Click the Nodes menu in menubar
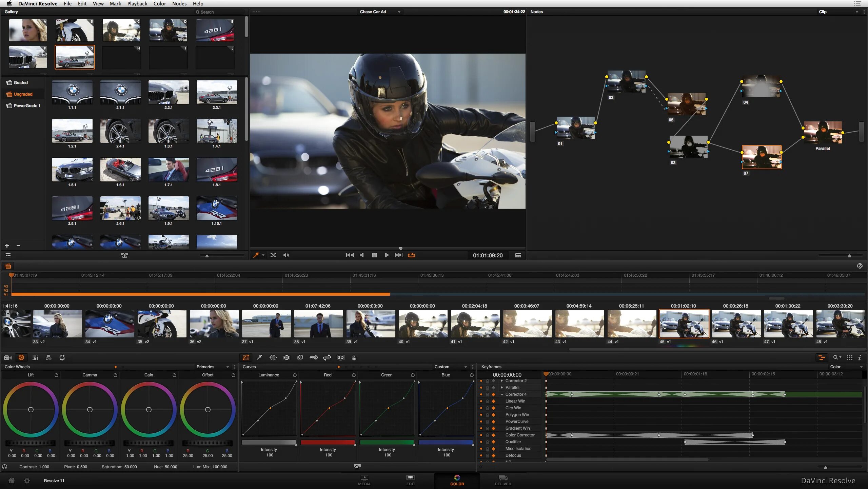The height and width of the screenshot is (489, 868). point(179,4)
